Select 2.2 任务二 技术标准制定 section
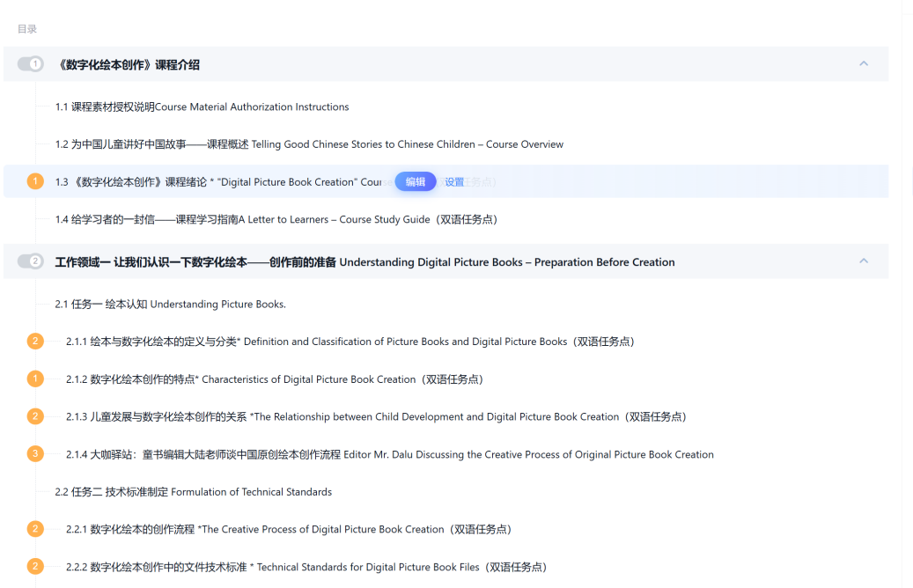 (x=193, y=492)
